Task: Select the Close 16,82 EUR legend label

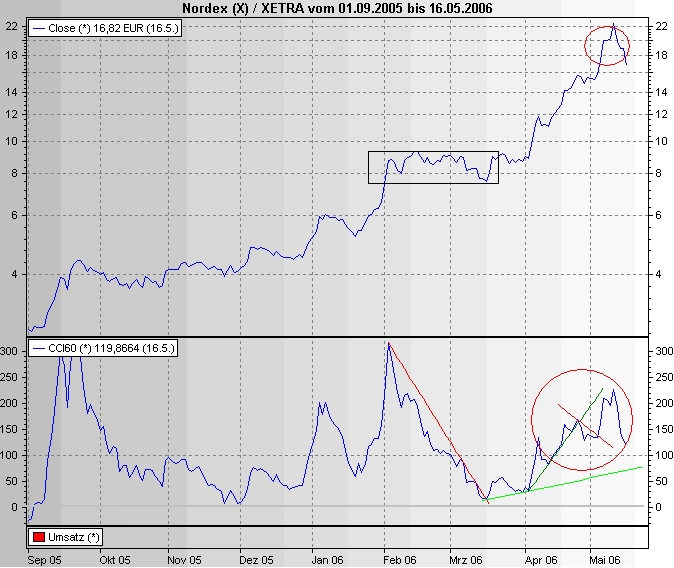Action: click(113, 28)
